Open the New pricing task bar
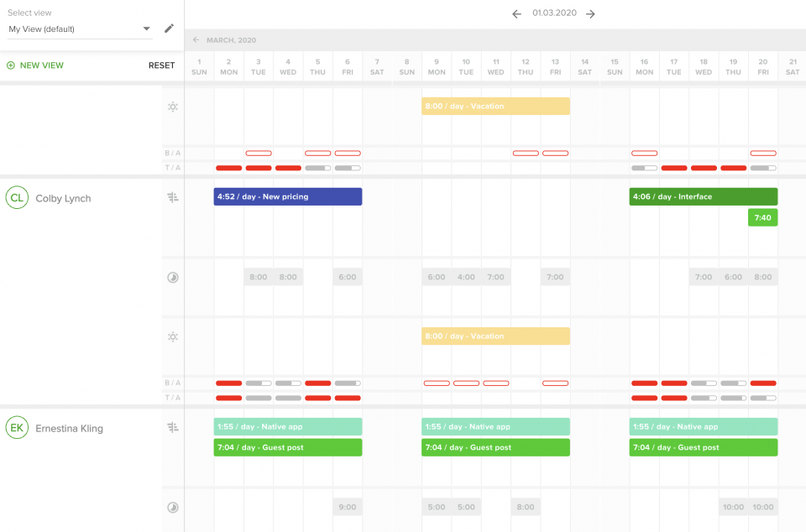Image resolution: width=806 pixels, height=532 pixels. (x=288, y=196)
